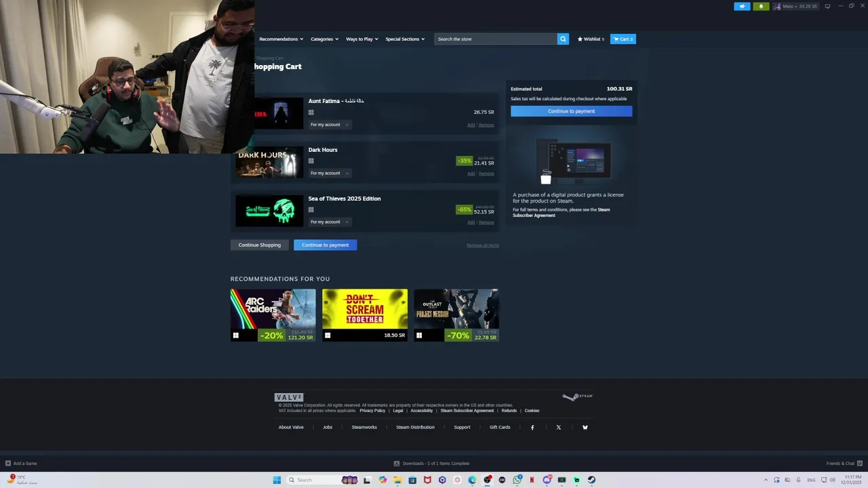This screenshot has height=488, width=868.
Task: Open the ARC Raiders recommendation
Action: click(273, 315)
